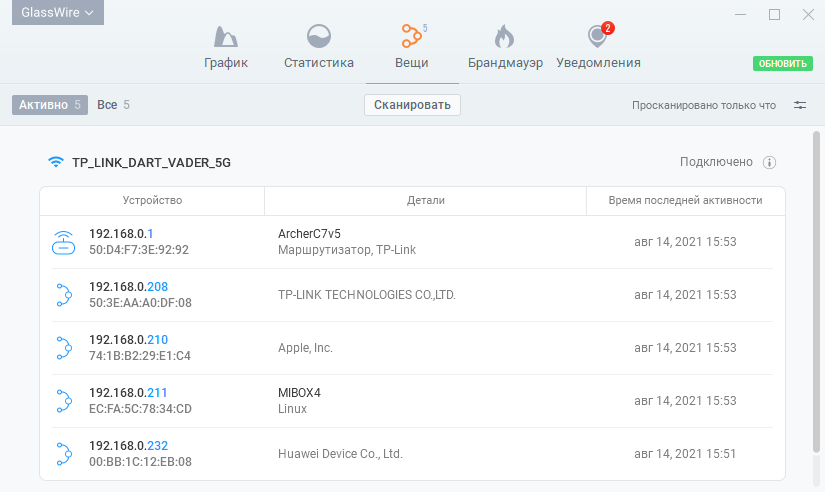825x492 pixels.
Task: Show Все devices list
Action: point(113,105)
